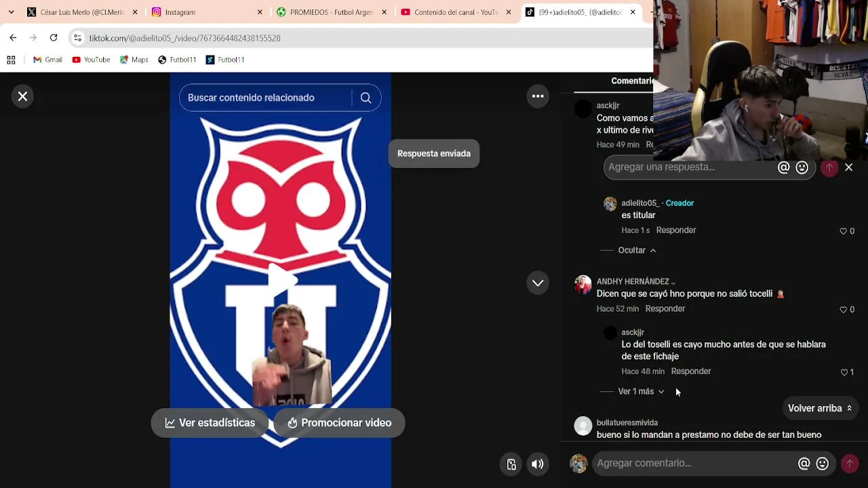The width and height of the screenshot is (868, 488).
Task: Go to the next video using down chevron
Action: point(538,283)
